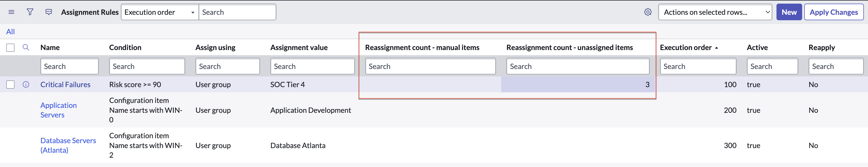Click Assignment value column search box
This screenshot has width=868, height=167.
point(312,66)
